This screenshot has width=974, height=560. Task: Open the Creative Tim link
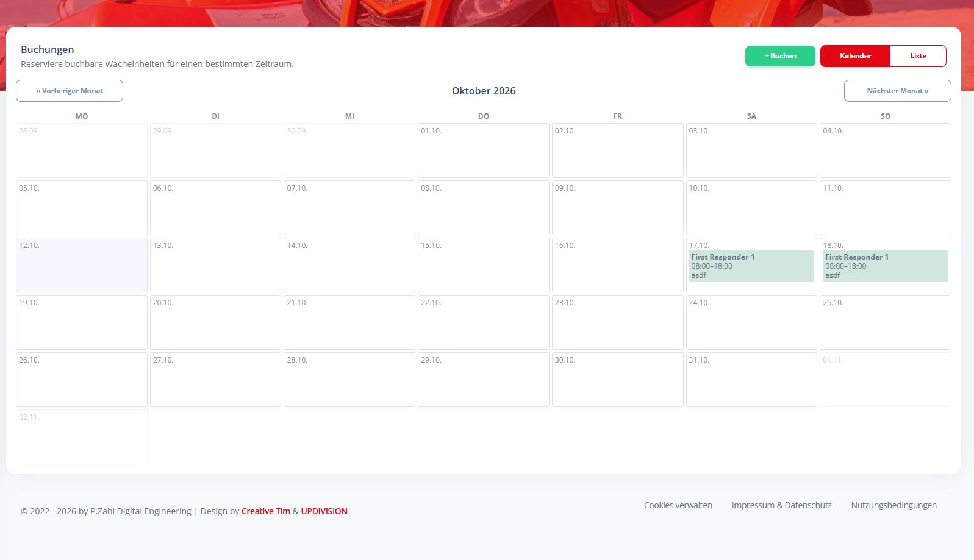(266, 511)
